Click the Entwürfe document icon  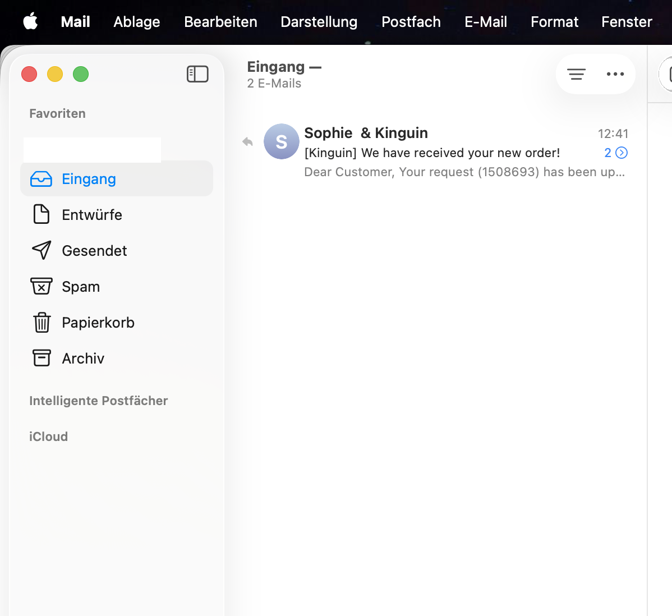click(41, 214)
